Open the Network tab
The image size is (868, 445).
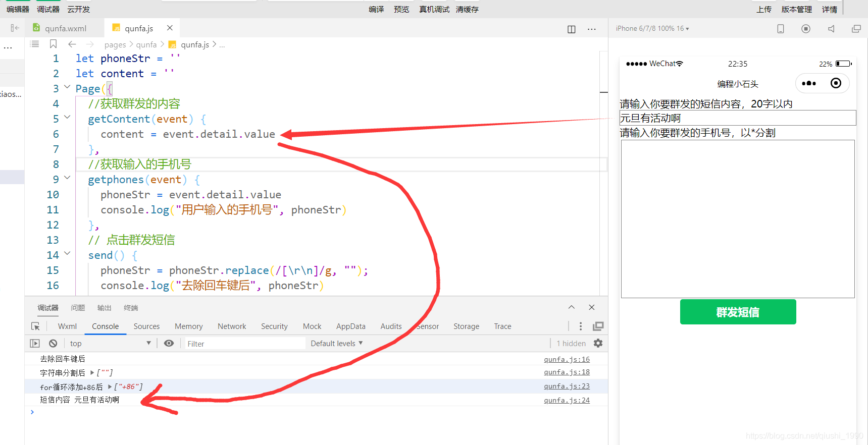[x=232, y=326]
